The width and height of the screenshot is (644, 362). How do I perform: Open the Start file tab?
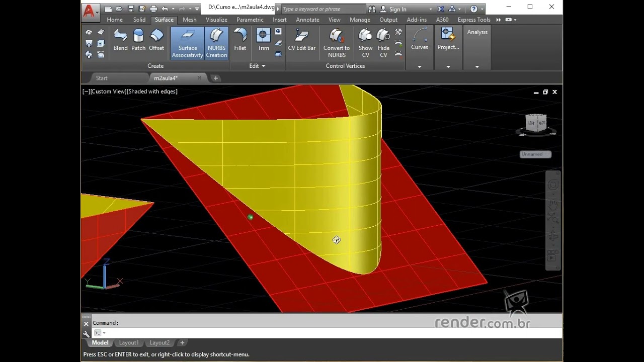pyautogui.click(x=102, y=78)
